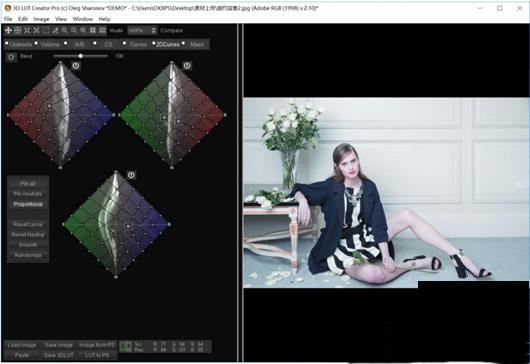Open the gear settings next to Blend
This screenshot has height=364, width=530.
[x=11, y=57]
